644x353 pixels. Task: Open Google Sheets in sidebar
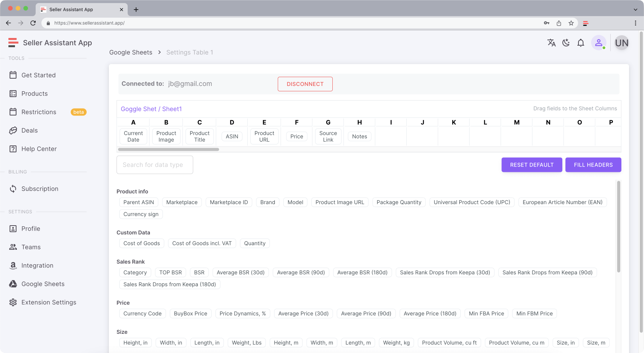[x=43, y=284]
